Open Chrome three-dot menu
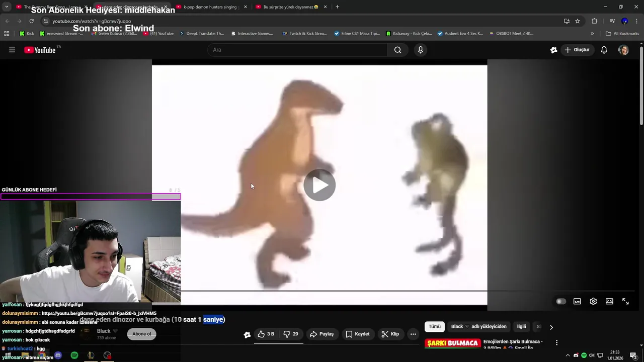The width and height of the screenshot is (644, 362). [636, 21]
